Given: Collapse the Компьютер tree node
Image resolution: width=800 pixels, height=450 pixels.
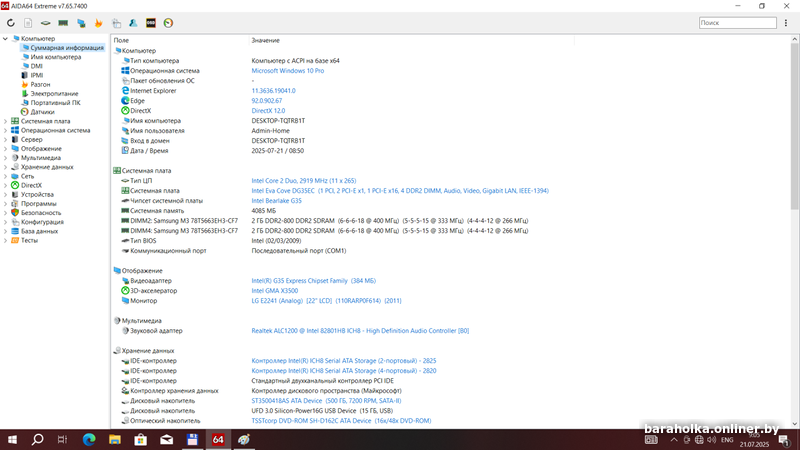Looking at the screenshot, I should pyautogui.click(x=6, y=38).
